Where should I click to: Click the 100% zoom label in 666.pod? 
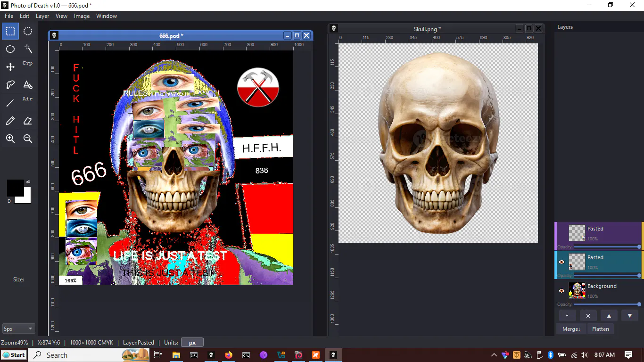tap(70, 280)
